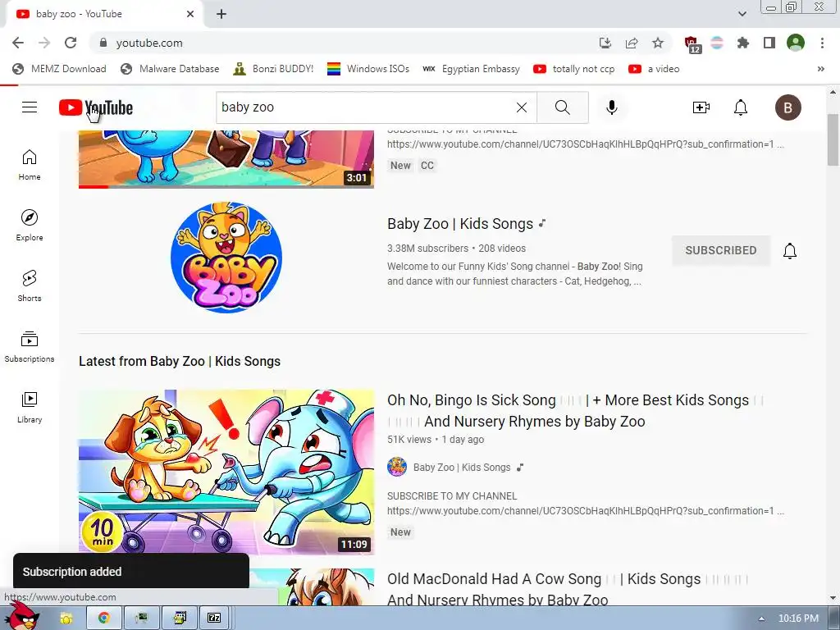Open Subscriptions in sidebar

click(30, 347)
